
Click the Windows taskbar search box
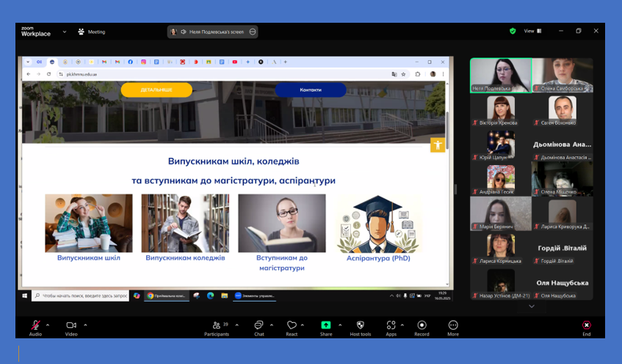click(81, 296)
